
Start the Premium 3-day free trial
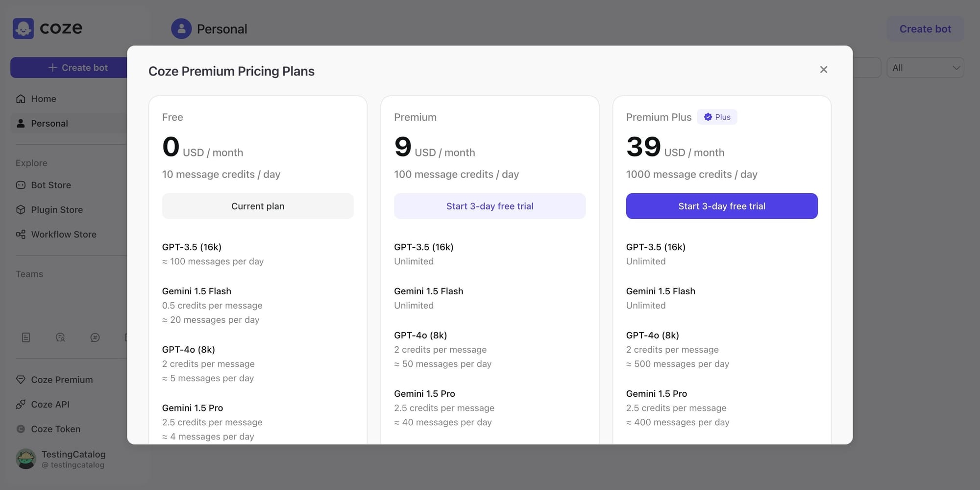[x=490, y=206]
